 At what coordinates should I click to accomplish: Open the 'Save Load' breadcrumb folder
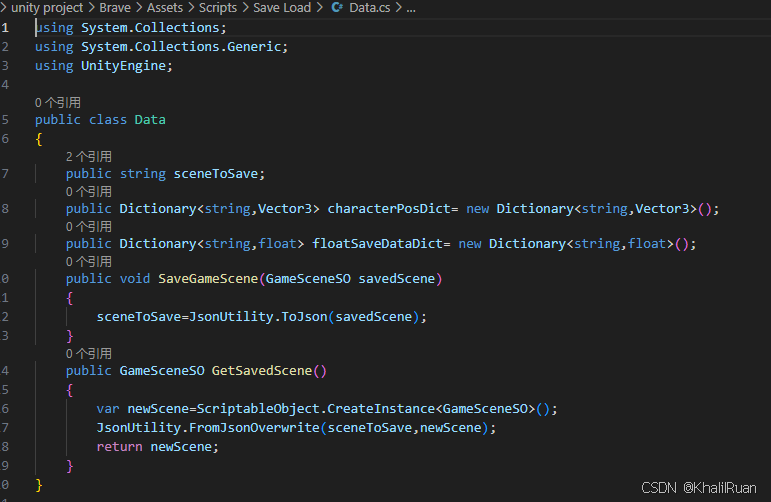coord(282,7)
